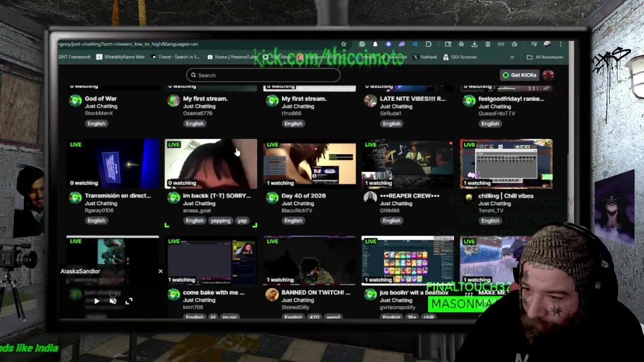Screen dimensions: 644x362
Task: Select the English tag under REAPER CREW
Action: pos(391,221)
